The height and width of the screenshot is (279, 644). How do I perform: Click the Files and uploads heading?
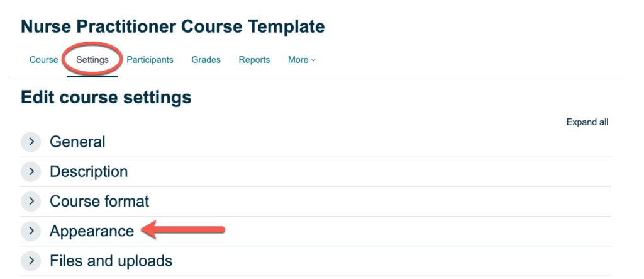[111, 261]
